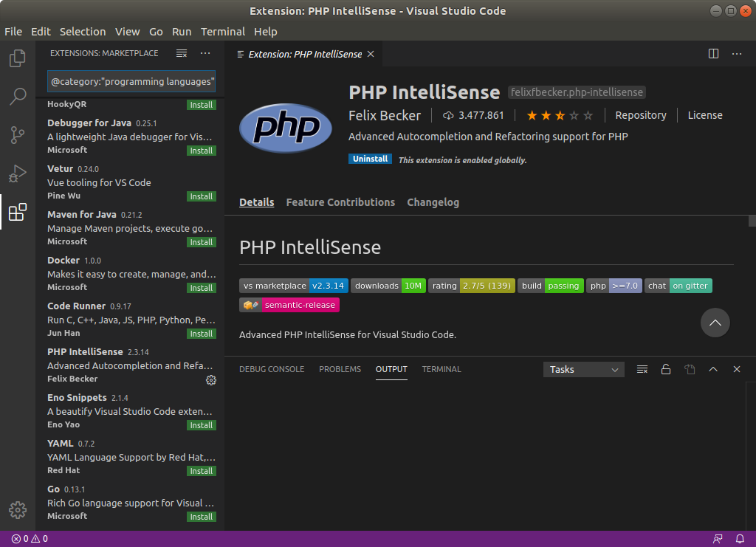Install the HookyQR extension
This screenshot has height=547, width=756.
(202, 105)
